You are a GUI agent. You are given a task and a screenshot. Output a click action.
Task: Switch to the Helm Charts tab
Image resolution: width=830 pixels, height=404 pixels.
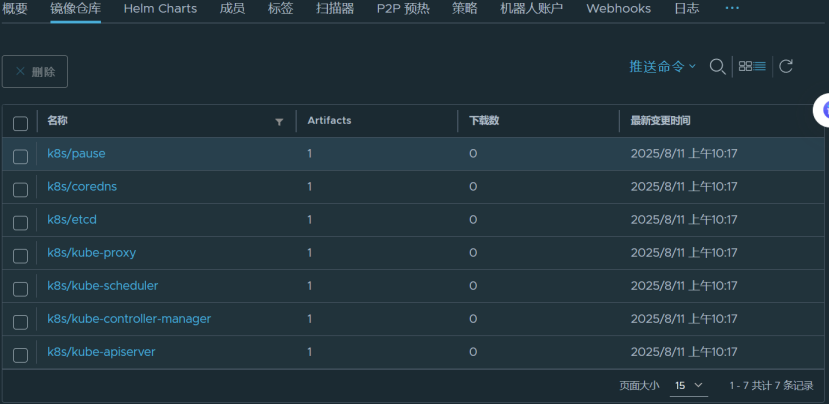(160, 8)
